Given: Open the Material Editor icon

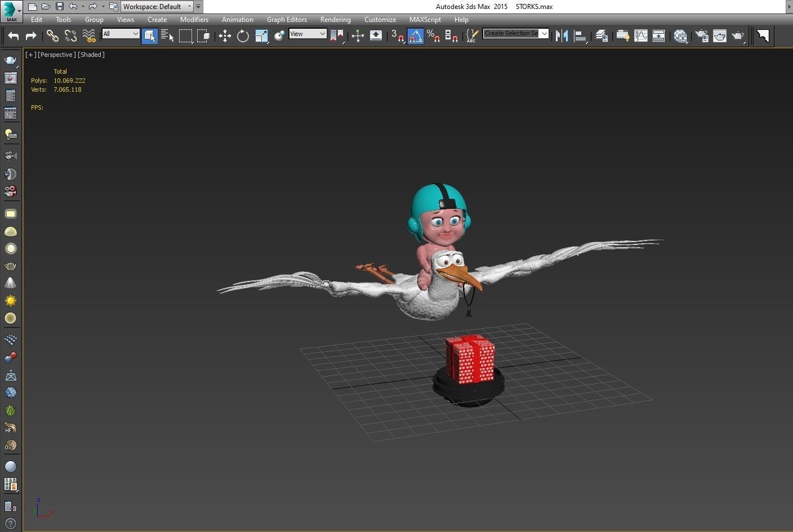Looking at the screenshot, I should coord(680,36).
